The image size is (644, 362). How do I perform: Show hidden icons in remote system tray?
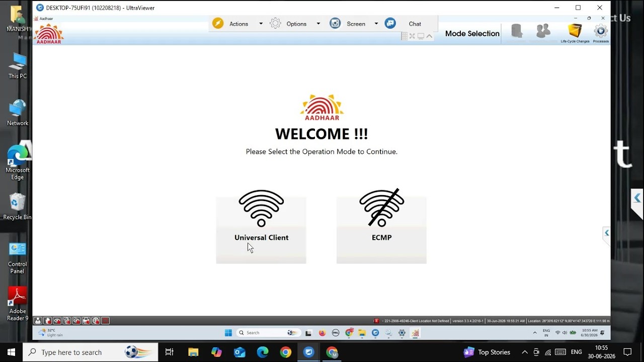(534, 333)
